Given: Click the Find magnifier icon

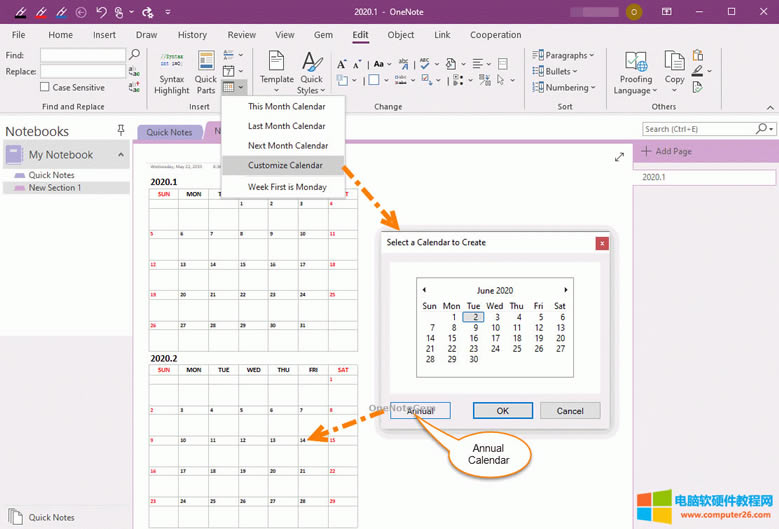Looking at the screenshot, I should pyautogui.click(x=134, y=55).
